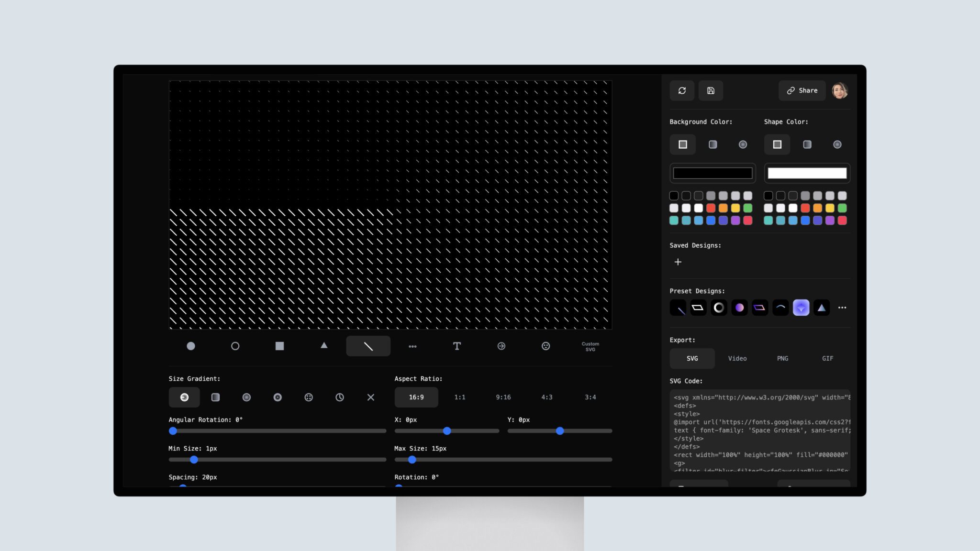Open more shape options via ellipsis
Screen dimensions: 980x551
[x=412, y=346]
